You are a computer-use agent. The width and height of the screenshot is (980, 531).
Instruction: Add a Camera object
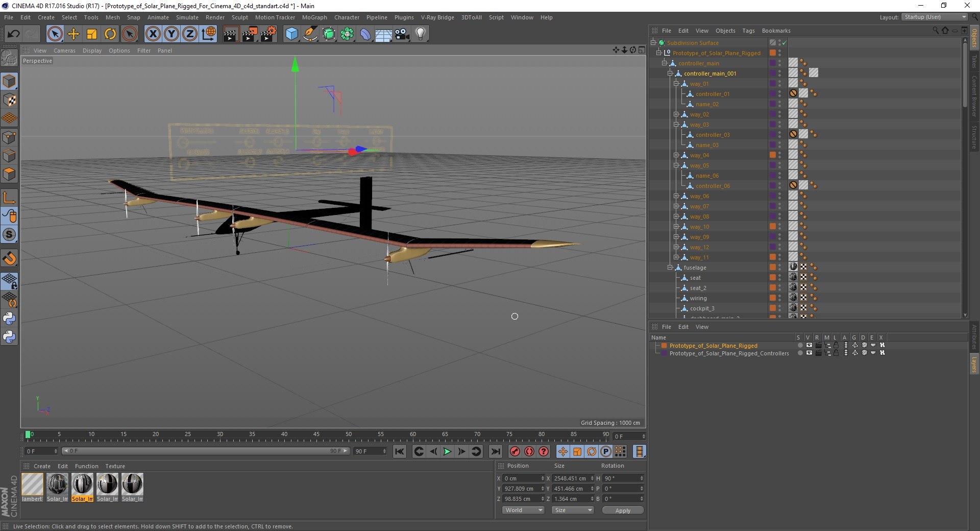point(402,34)
